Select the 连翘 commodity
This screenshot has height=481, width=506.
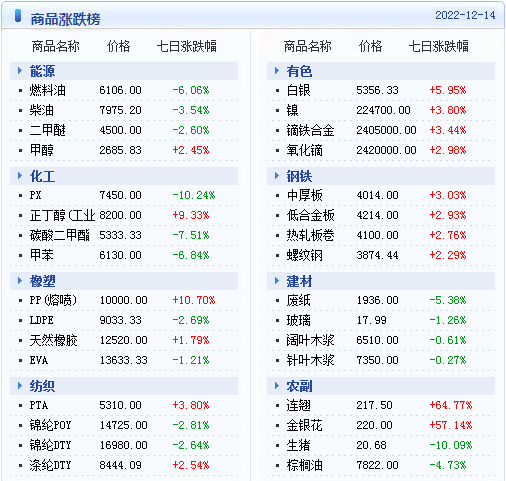coord(299,405)
